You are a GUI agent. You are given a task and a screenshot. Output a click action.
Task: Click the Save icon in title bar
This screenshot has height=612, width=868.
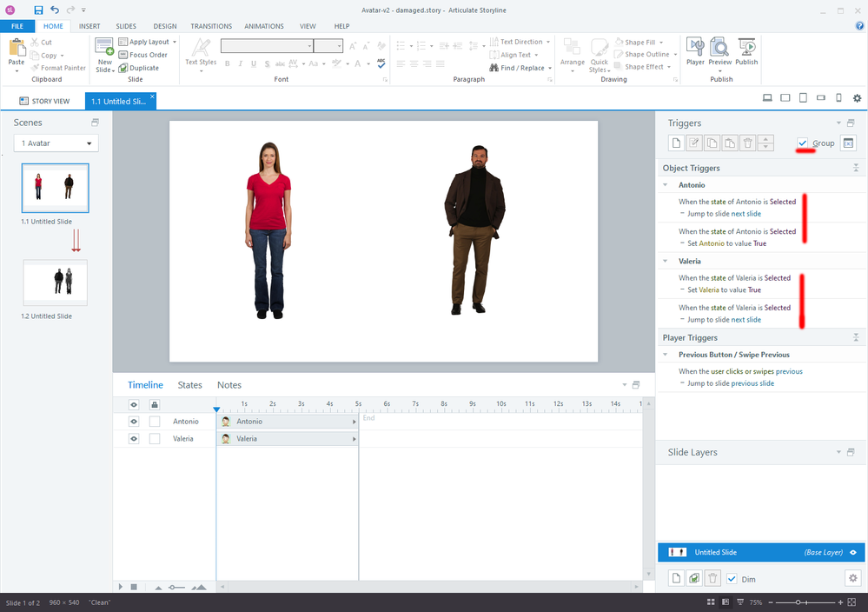tap(38, 10)
